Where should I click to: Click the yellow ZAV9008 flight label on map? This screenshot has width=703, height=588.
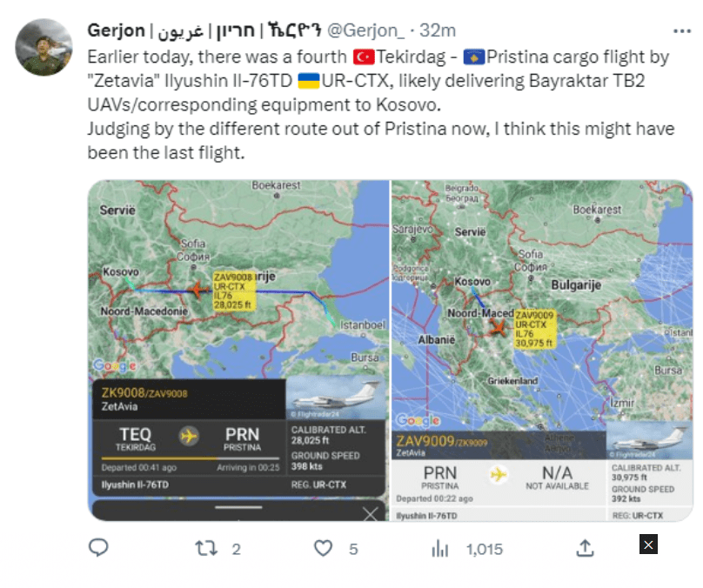[235, 291]
